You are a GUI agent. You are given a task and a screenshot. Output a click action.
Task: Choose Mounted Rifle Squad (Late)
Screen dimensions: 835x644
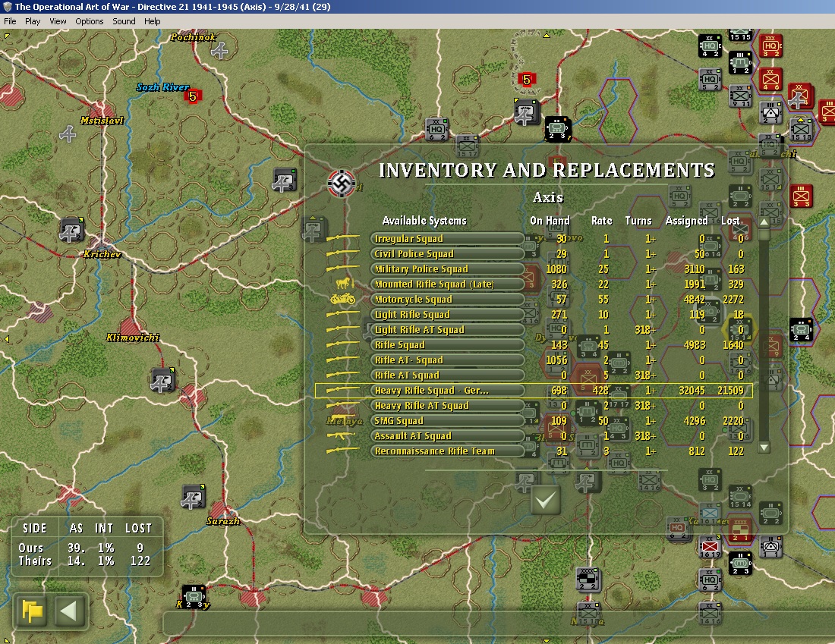tap(447, 284)
